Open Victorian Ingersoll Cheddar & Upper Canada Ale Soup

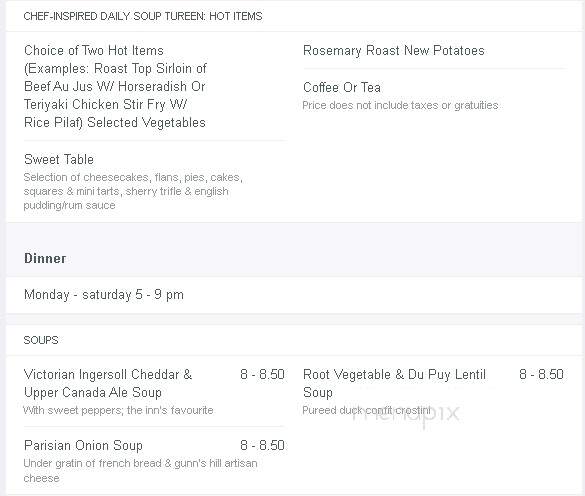pos(108,383)
